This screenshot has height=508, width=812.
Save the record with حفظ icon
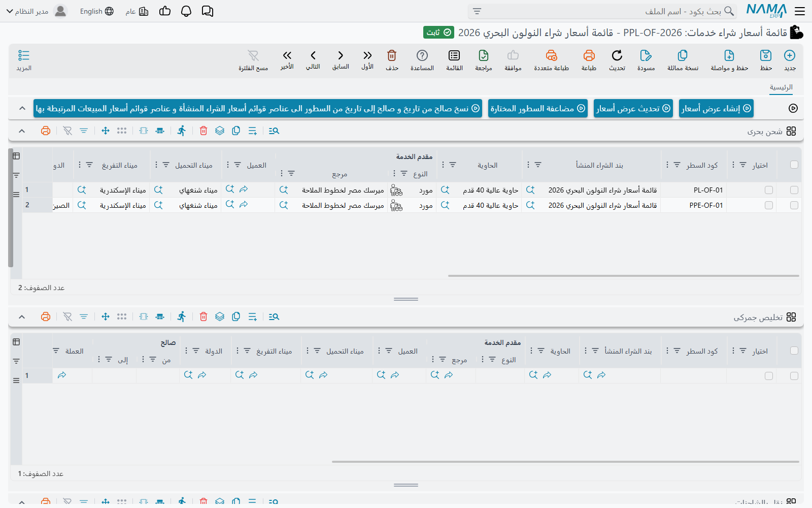point(766,55)
